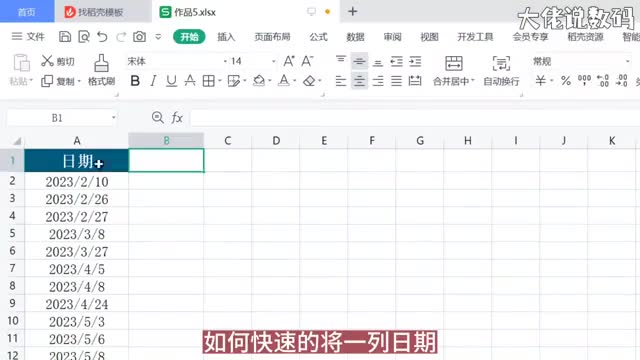Add a new document tab with plus
The width and height of the screenshot is (640, 360).
click(353, 11)
